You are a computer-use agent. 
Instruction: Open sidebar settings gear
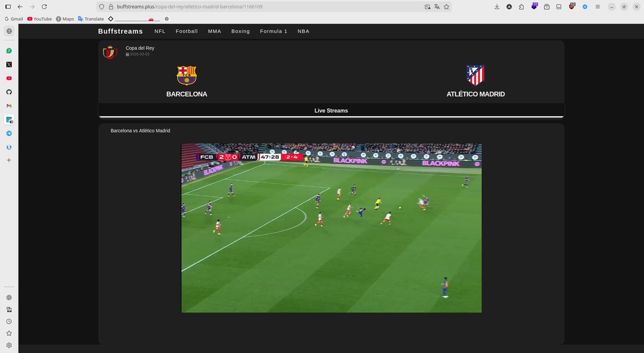tap(9, 345)
